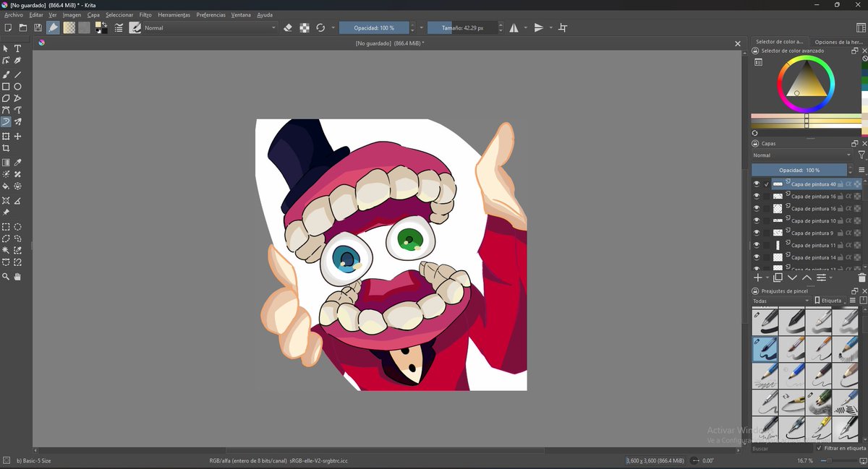Image resolution: width=868 pixels, height=469 pixels.
Task: Select the Reference Images pin tool
Action: [x=6, y=212]
